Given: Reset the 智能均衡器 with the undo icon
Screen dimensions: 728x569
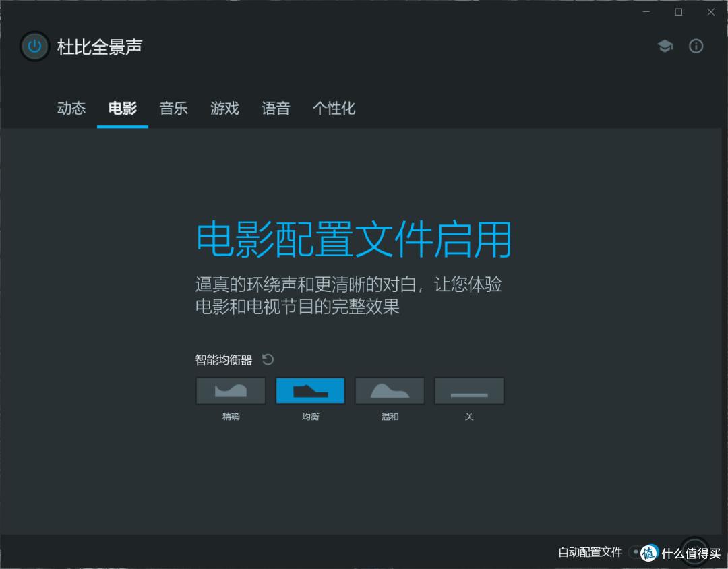Looking at the screenshot, I should [268, 359].
